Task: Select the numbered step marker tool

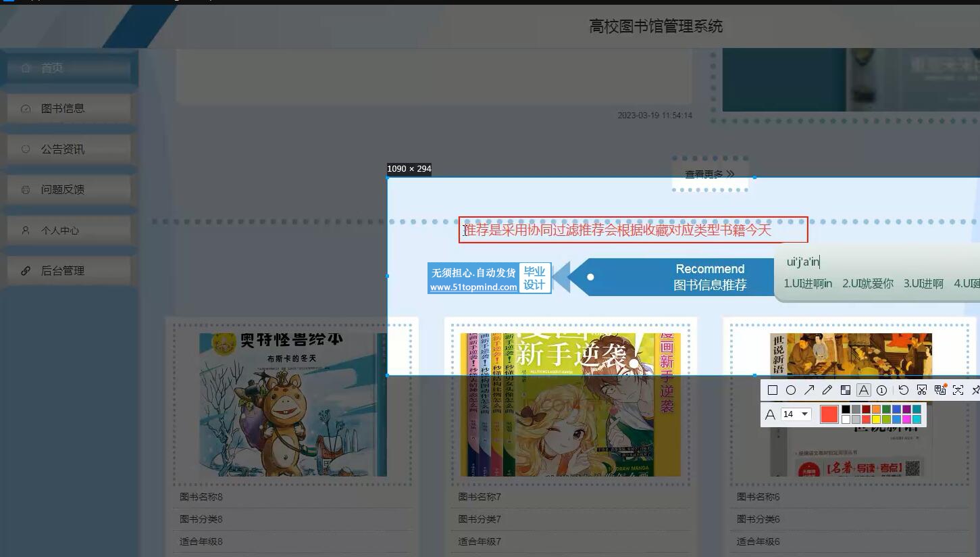Action: point(881,390)
